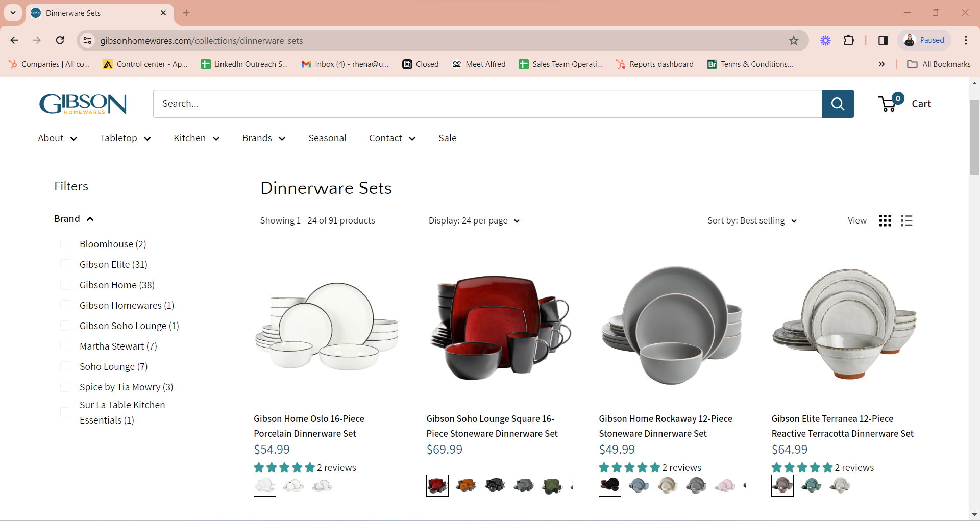Open Control center bookmark
980x521 pixels.
coord(145,64)
